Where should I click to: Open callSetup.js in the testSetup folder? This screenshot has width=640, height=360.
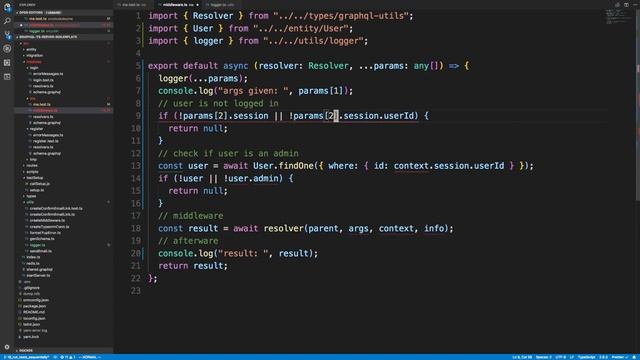[39, 184]
